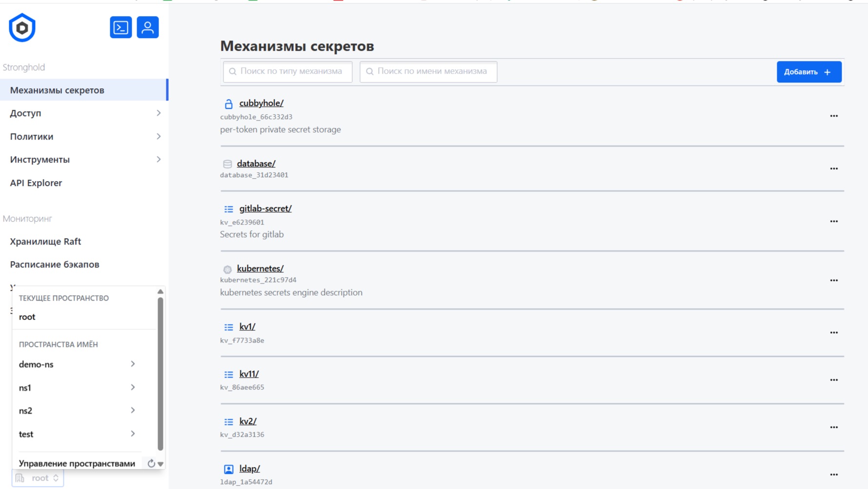
Task: Click the user profile icon
Action: tap(147, 27)
